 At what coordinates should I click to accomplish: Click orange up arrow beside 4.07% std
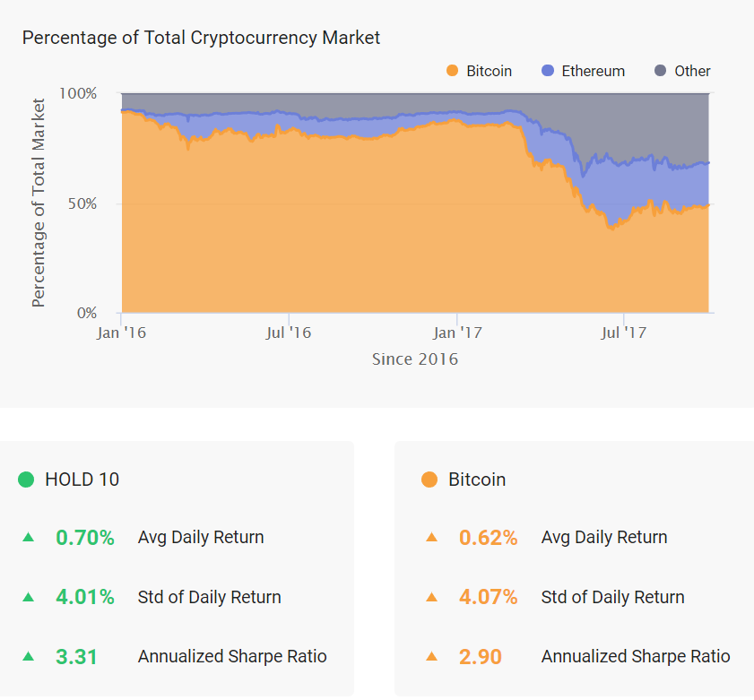coord(432,597)
